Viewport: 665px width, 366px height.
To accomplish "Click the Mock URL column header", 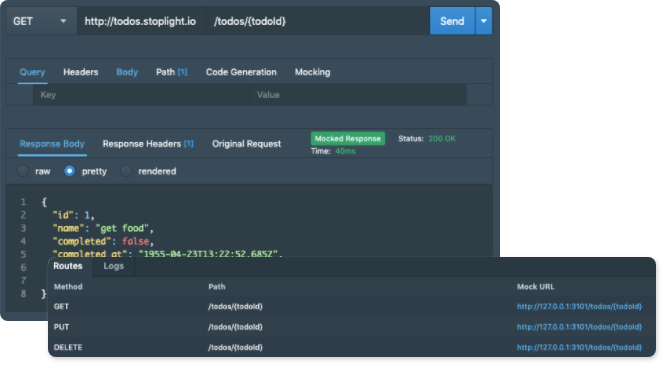I will tap(536, 287).
